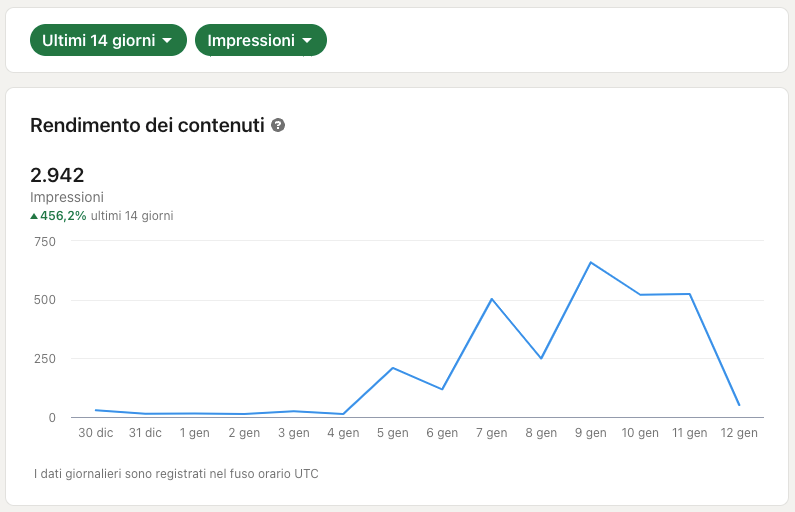Viewport: 795px width, 512px height.
Task: Click the green upward triangle trend icon
Action: click(x=34, y=216)
